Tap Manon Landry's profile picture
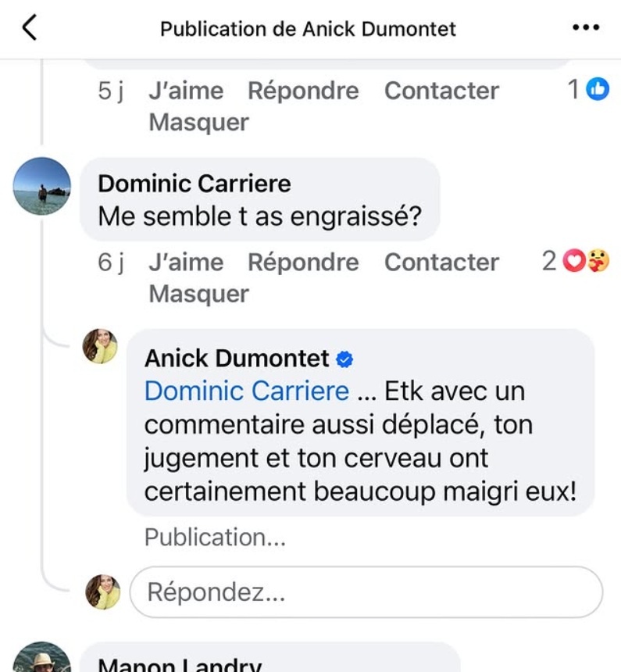This screenshot has width=621, height=672. click(42, 659)
